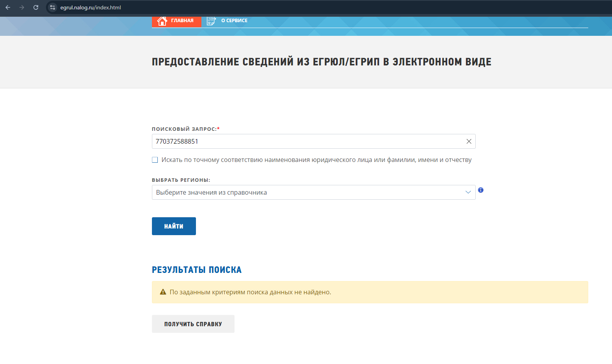Click the blue info icon beside regions

[x=481, y=190]
